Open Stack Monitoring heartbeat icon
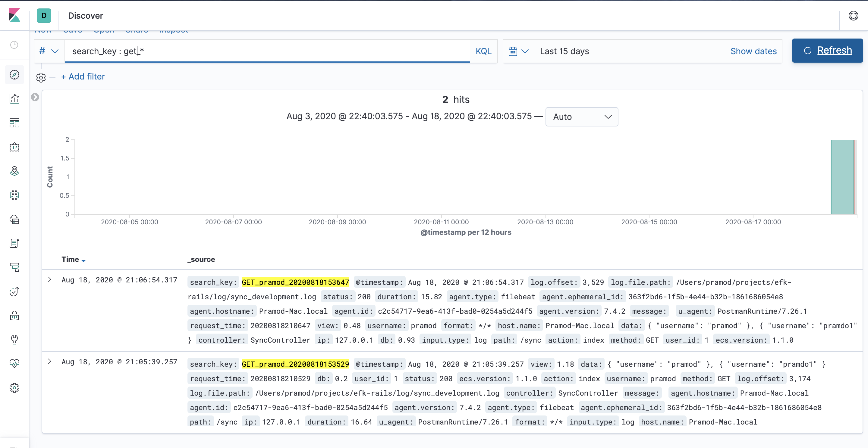The height and width of the screenshot is (448, 868). pos(14,363)
